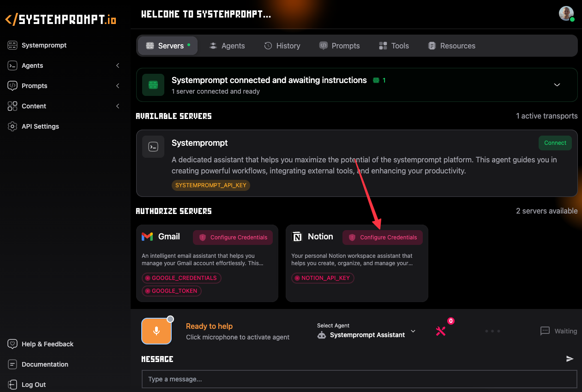The width and height of the screenshot is (582, 392).
Task: Click the Help & Feedback heart icon
Action: [12, 344]
